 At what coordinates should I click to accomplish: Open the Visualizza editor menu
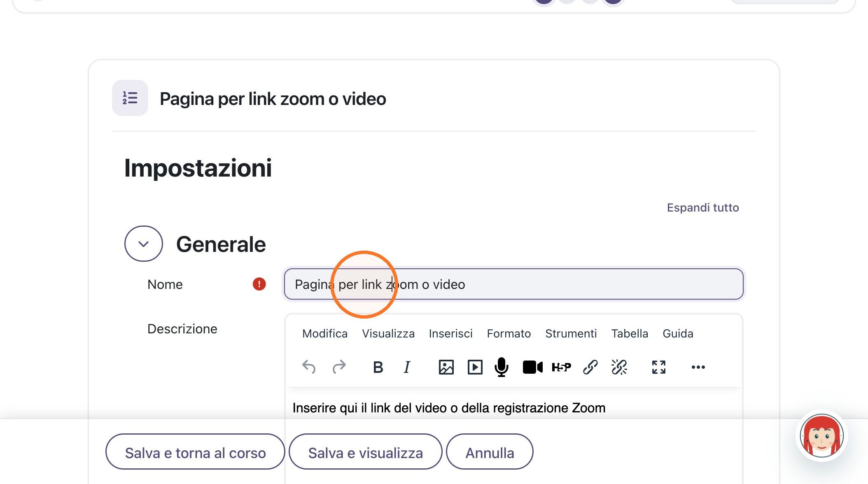[388, 333]
